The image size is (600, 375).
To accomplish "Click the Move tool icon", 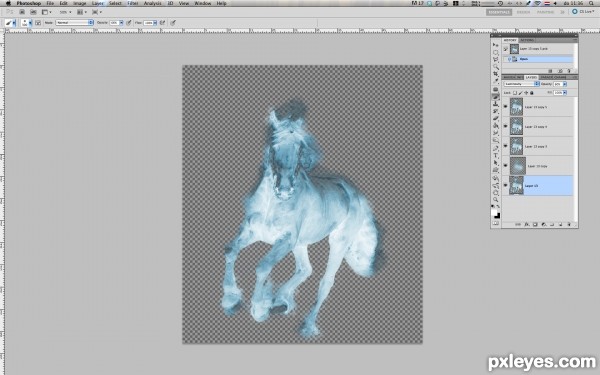I will click(x=496, y=45).
